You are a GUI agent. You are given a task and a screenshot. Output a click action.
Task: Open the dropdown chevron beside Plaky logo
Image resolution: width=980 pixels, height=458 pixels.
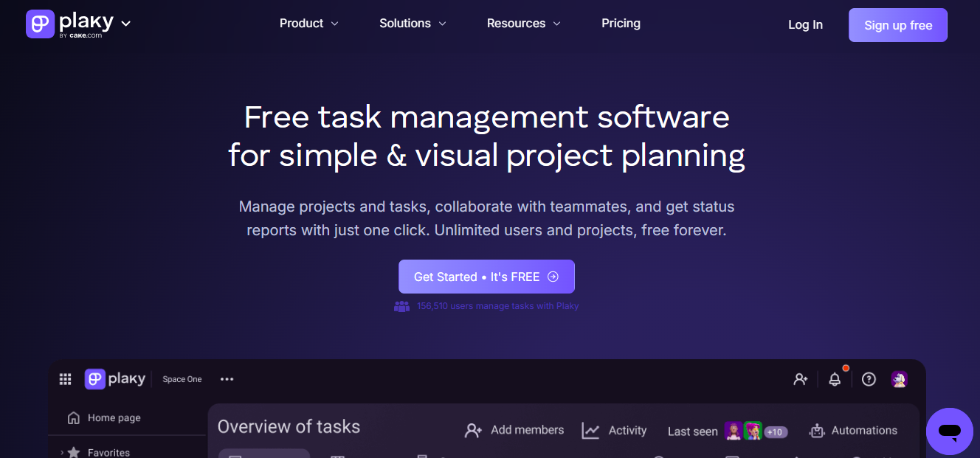point(126,24)
